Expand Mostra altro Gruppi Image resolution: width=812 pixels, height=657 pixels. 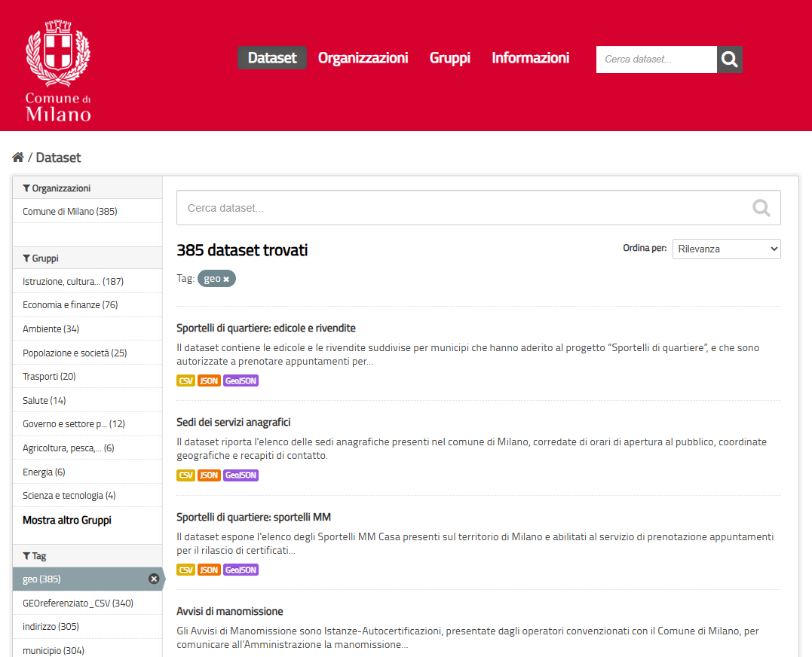(x=67, y=521)
